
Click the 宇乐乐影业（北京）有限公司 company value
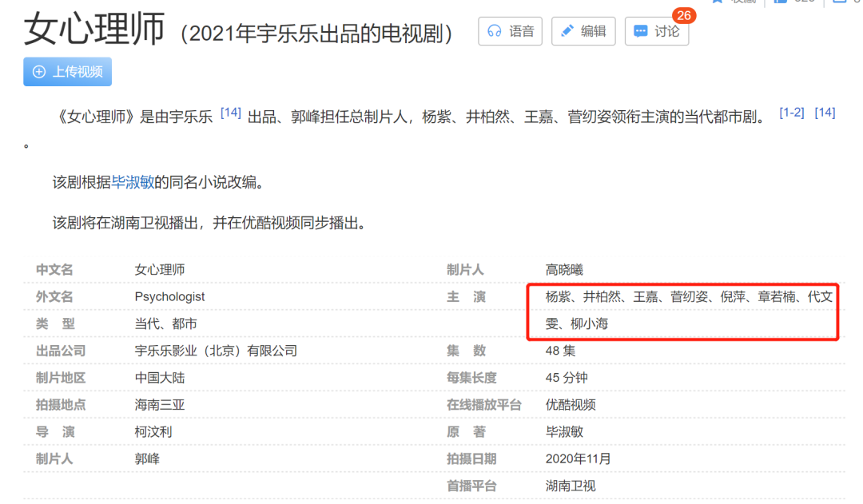(x=216, y=351)
